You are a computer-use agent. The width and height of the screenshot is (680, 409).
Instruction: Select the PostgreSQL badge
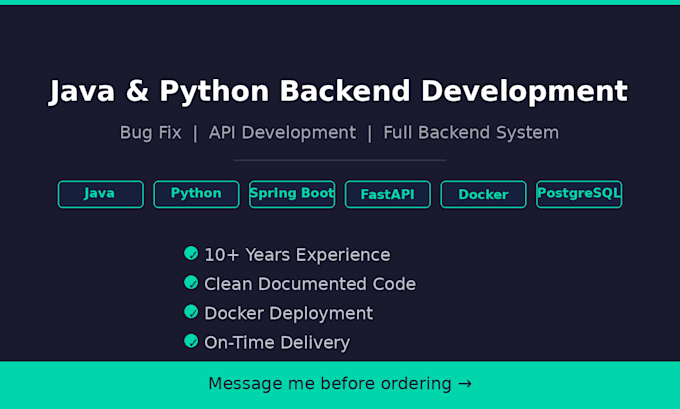579,194
